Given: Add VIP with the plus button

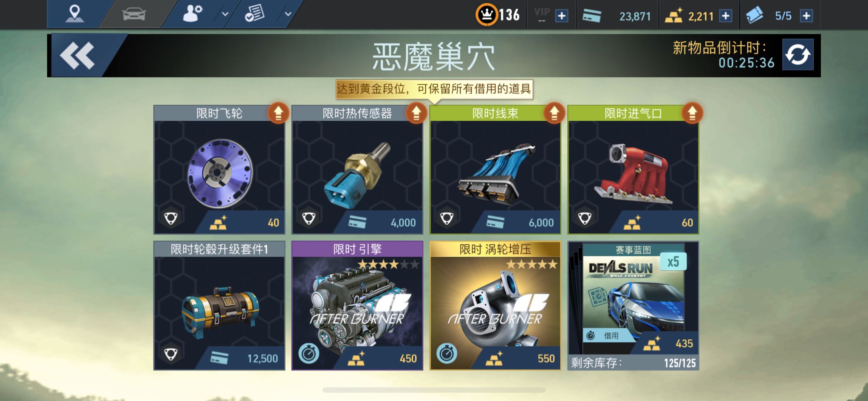Looking at the screenshot, I should pos(562,16).
